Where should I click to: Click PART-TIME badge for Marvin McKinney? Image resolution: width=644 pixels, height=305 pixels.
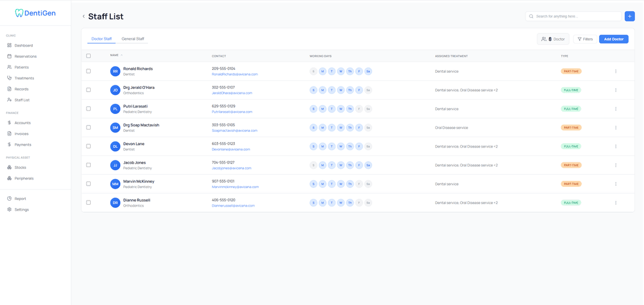pyautogui.click(x=571, y=184)
